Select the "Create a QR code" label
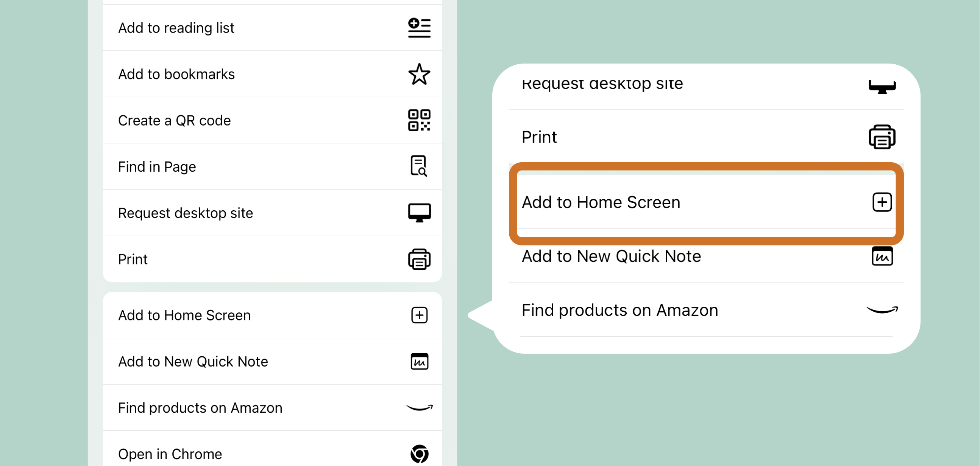This screenshot has width=980, height=466. pos(174,121)
